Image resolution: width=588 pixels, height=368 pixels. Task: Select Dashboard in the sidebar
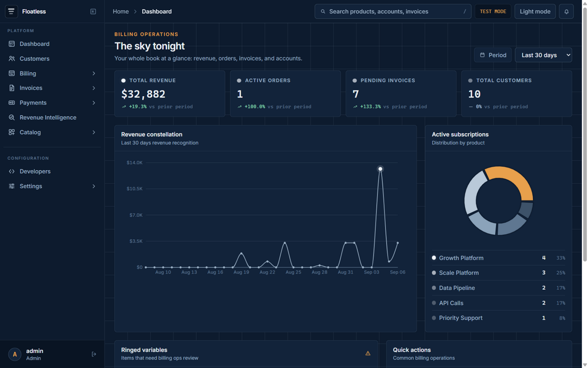pyautogui.click(x=52, y=44)
